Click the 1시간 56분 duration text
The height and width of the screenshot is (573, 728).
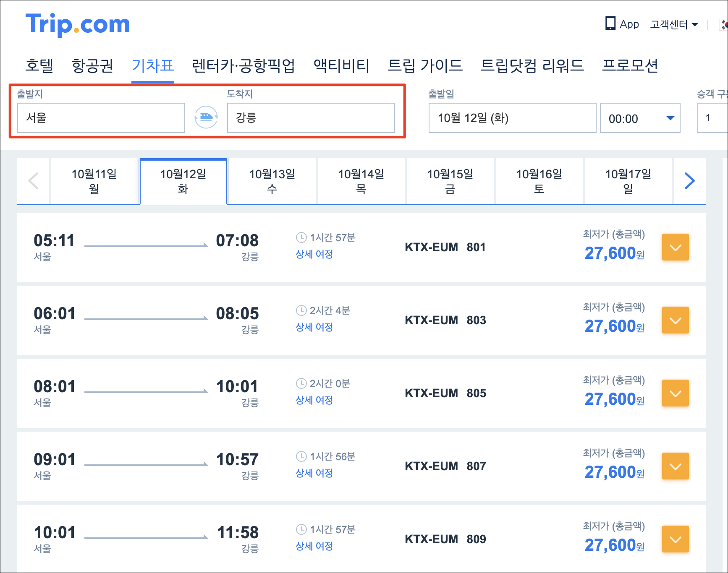tap(333, 456)
